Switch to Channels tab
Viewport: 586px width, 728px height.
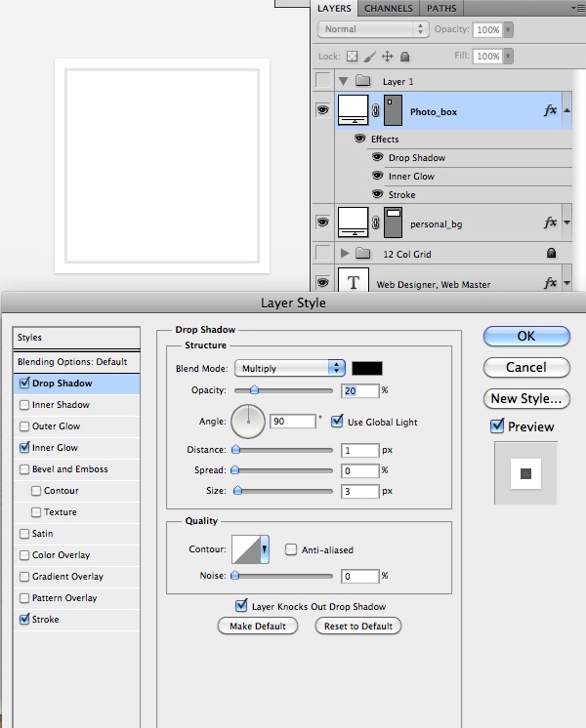[388, 9]
